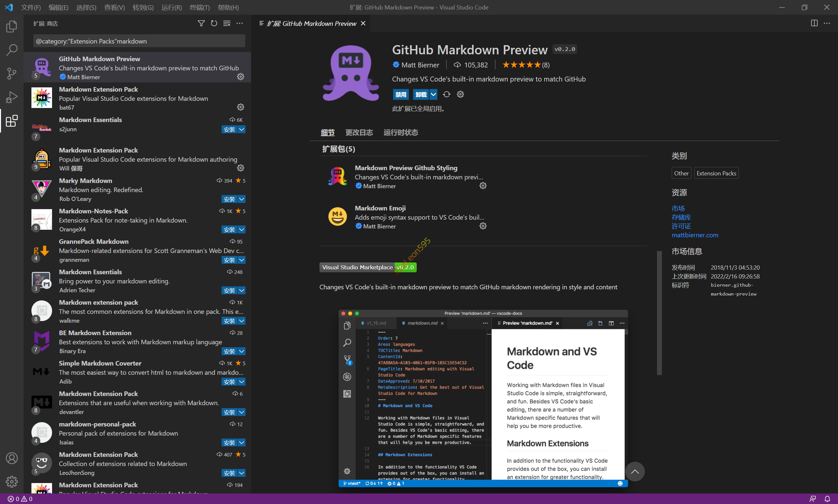The image size is (838, 504).
Task: Open the Source Control view
Action: click(x=11, y=73)
